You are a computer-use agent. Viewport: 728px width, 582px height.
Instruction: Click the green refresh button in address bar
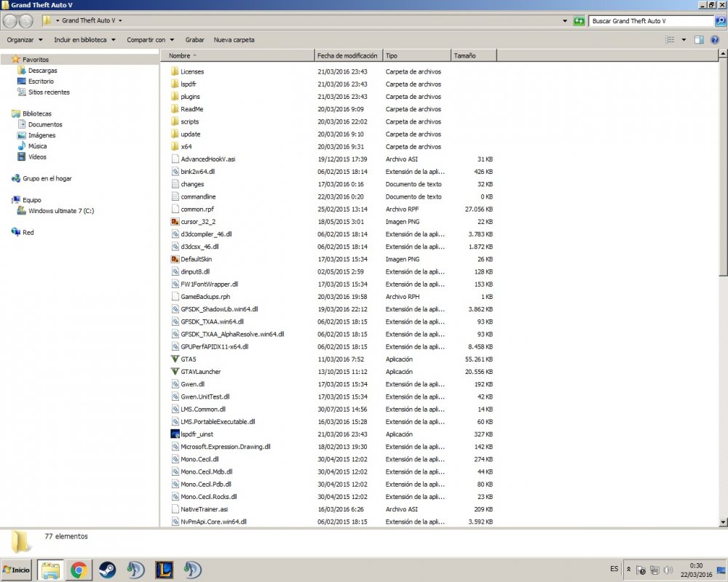point(579,21)
